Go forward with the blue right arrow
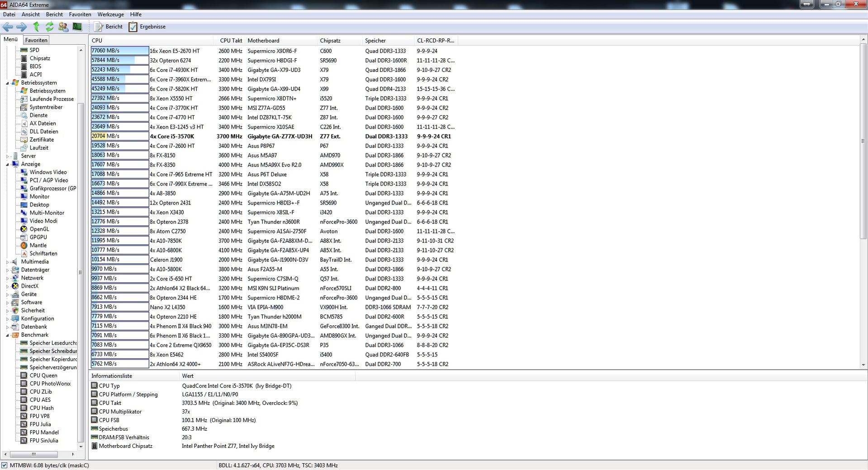 [22, 27]
